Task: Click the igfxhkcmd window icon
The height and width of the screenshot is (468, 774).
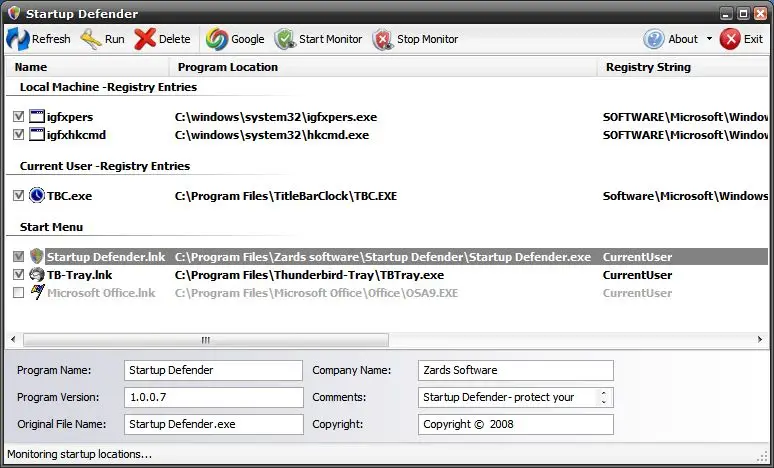Action: coord(37,135)
